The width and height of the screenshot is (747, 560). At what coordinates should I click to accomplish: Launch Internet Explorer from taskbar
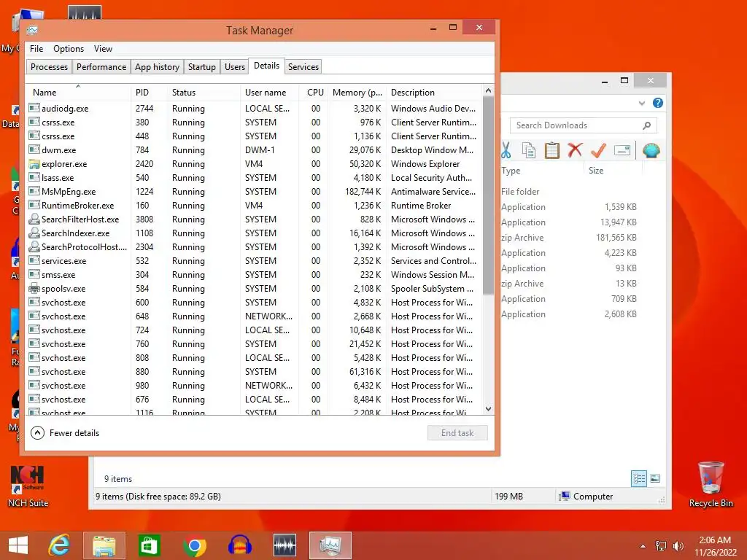click(x=60, y=545)
